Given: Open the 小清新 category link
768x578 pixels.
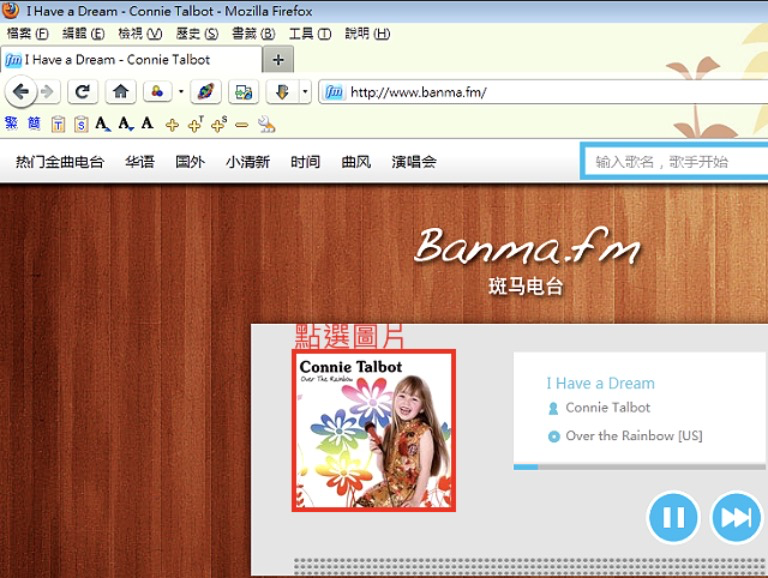Looking at the screenshot, I should [x=247, y=162].
